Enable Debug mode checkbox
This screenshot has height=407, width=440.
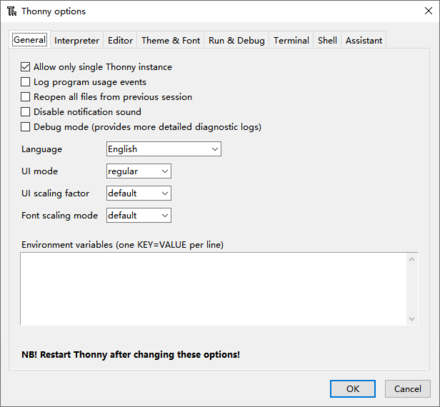coord(25,127)
